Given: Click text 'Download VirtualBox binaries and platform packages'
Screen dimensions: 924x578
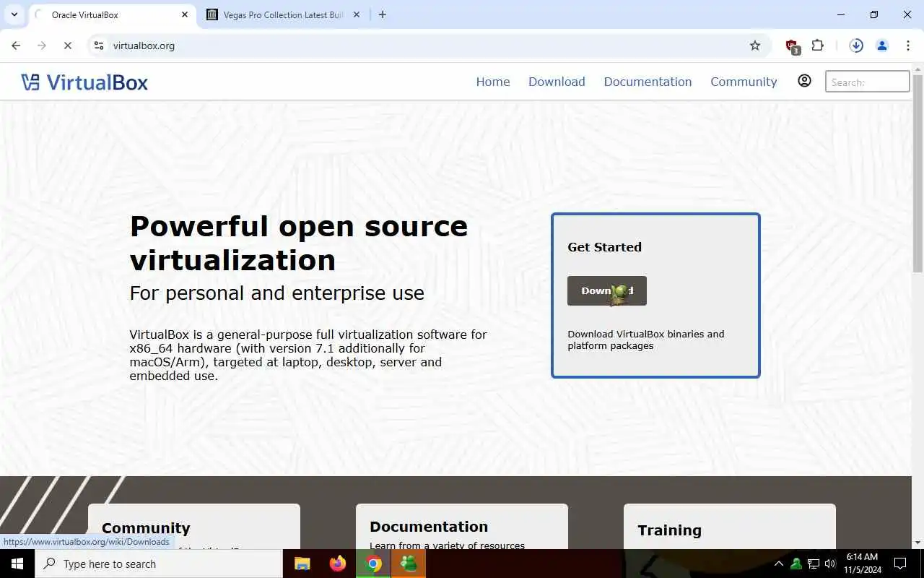Looking at the screenshot, I should point(646,340).
